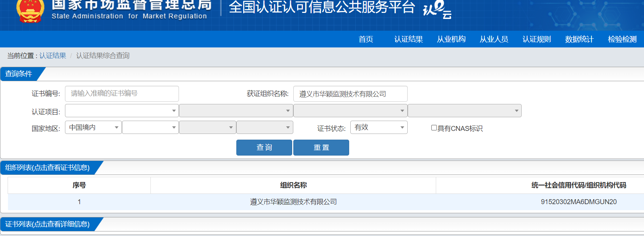Open the first 认证项目 dropdown
The height and width of the screenshot is (236, 644).
tap(122, 111)
